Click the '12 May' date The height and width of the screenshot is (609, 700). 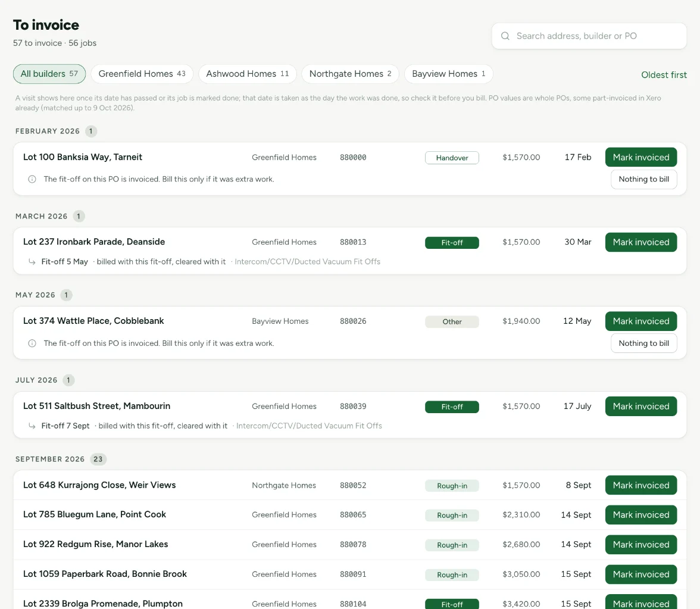577,321
